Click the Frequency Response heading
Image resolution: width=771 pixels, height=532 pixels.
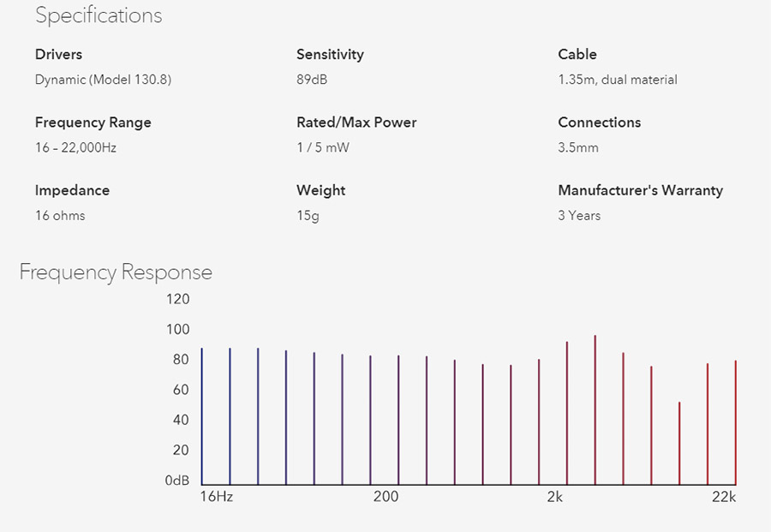116,272
